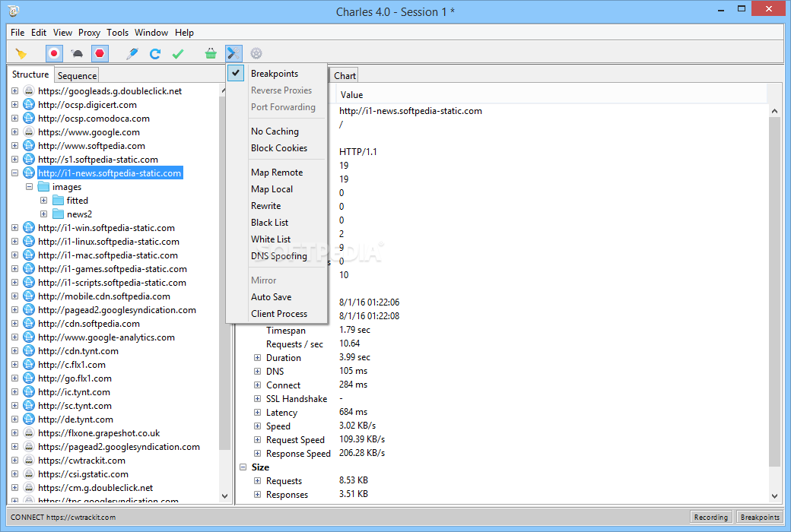The height and width of the screenshot is (532, 791).
Task: Switch to the Chart tab
Action: point(345,76)
